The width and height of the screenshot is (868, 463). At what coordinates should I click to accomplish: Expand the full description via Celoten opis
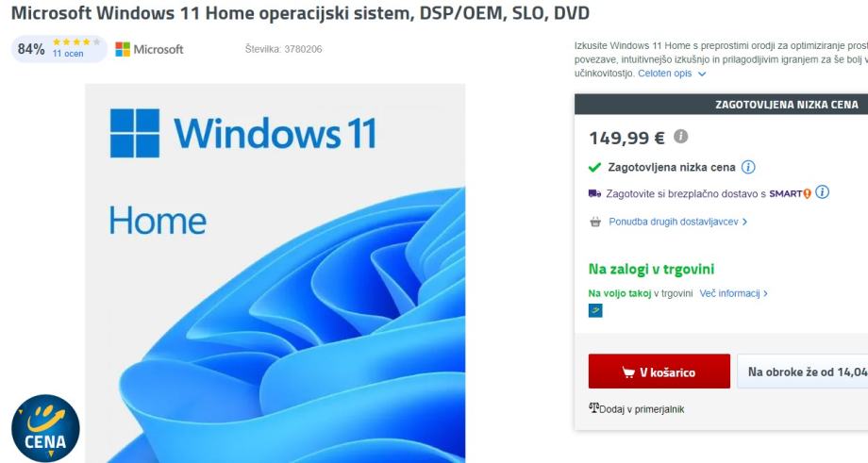[665, 74]
